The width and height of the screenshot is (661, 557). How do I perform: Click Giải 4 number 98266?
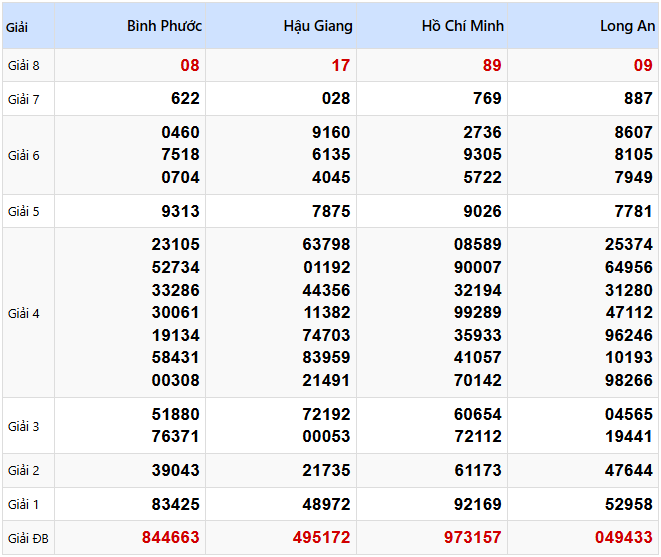(x=628, y=380)
